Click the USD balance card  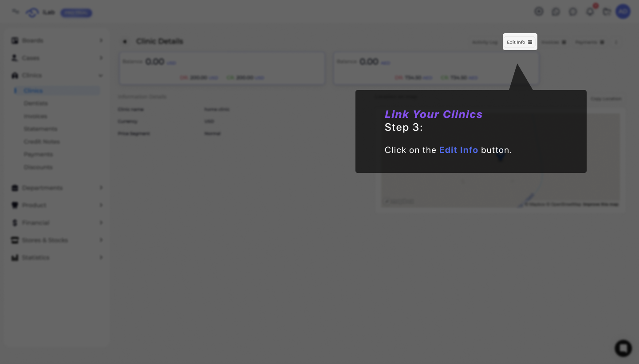tap(222, 69)
